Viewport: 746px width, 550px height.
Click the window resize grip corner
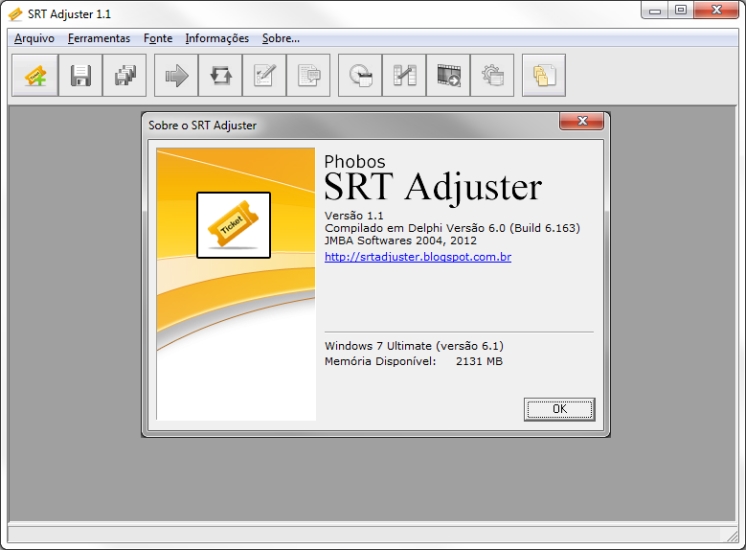coord(732,537)
